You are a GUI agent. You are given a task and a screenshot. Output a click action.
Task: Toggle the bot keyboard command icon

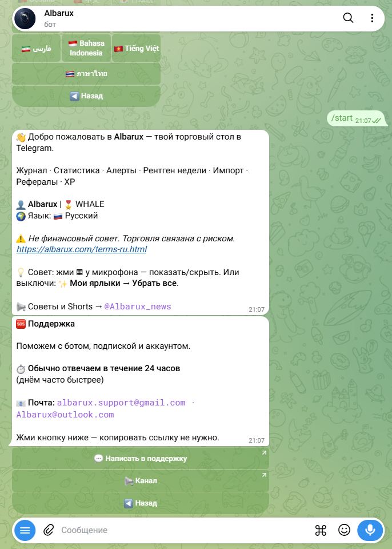pyautogui.click(x=321, y=530)
